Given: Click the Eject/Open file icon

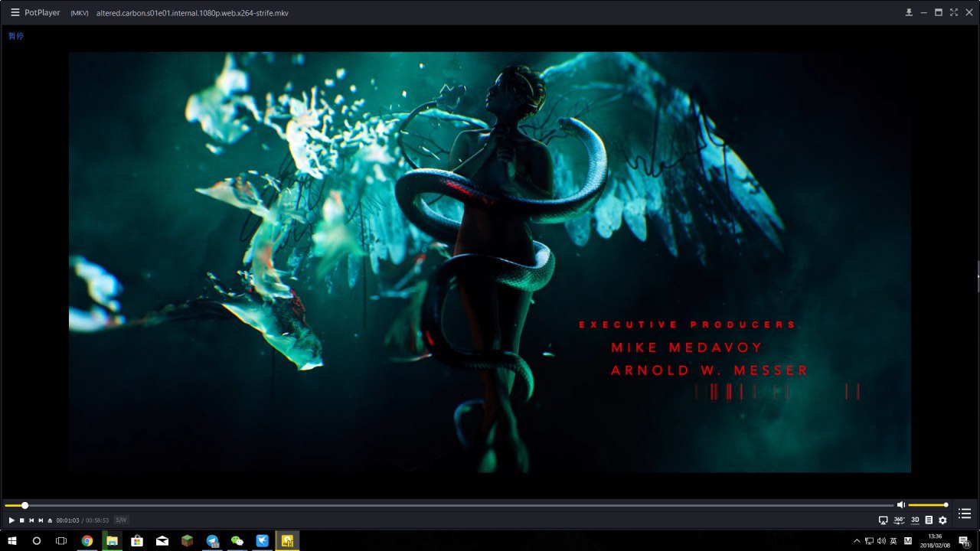Looking at the screenshot, I should point(50,520).
